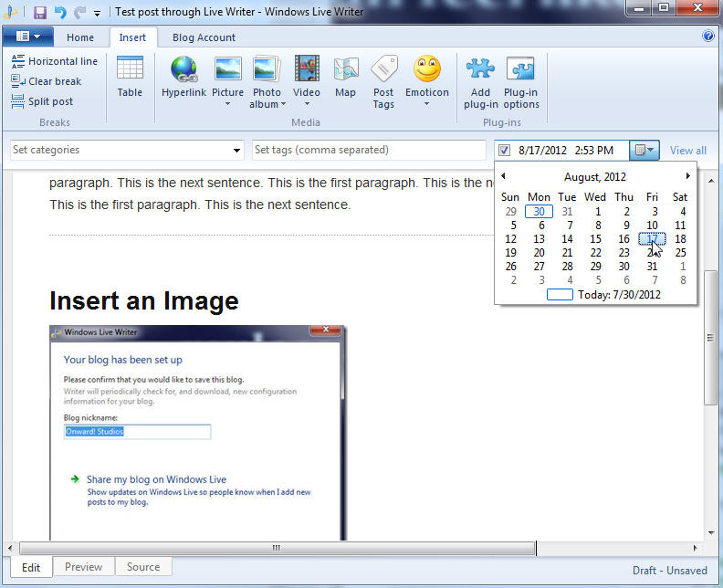Screen dimensions: 723x588
Task: Click Redo in quick access toolbar
Action: point(79,12)
